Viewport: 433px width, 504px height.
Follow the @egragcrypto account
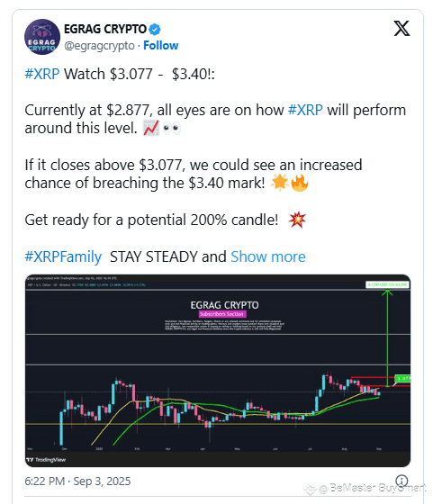click(x=161, y=46)
